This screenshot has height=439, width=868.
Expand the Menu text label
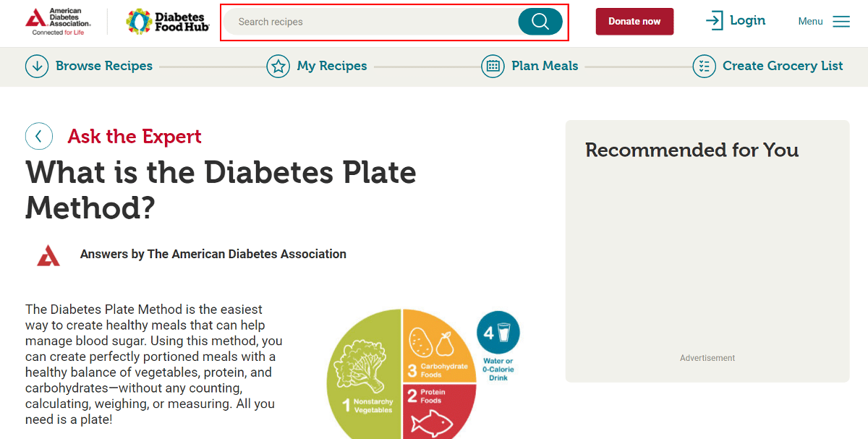(x=810, y=22)
